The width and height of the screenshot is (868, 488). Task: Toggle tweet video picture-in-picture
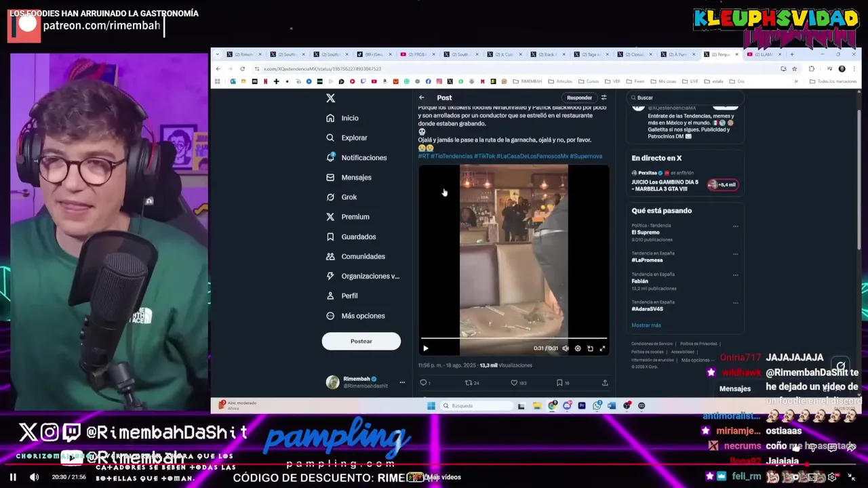(590, 348)
